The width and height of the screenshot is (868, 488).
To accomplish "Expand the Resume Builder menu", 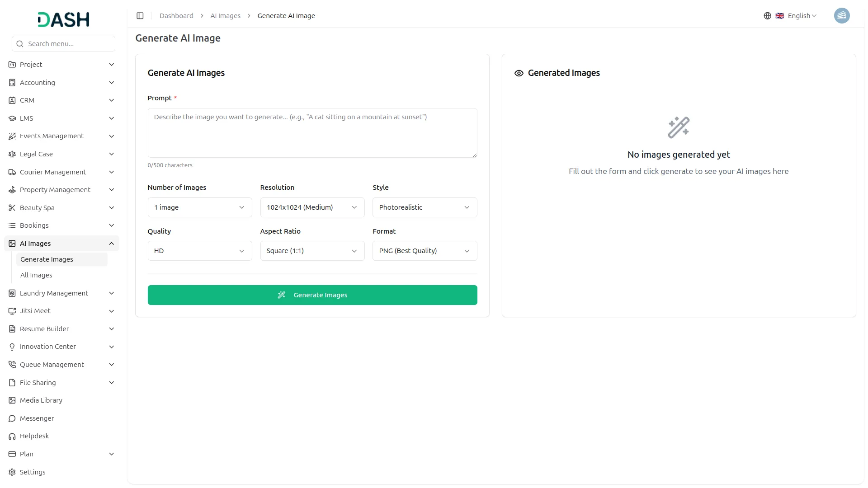I will coord(61,329).
